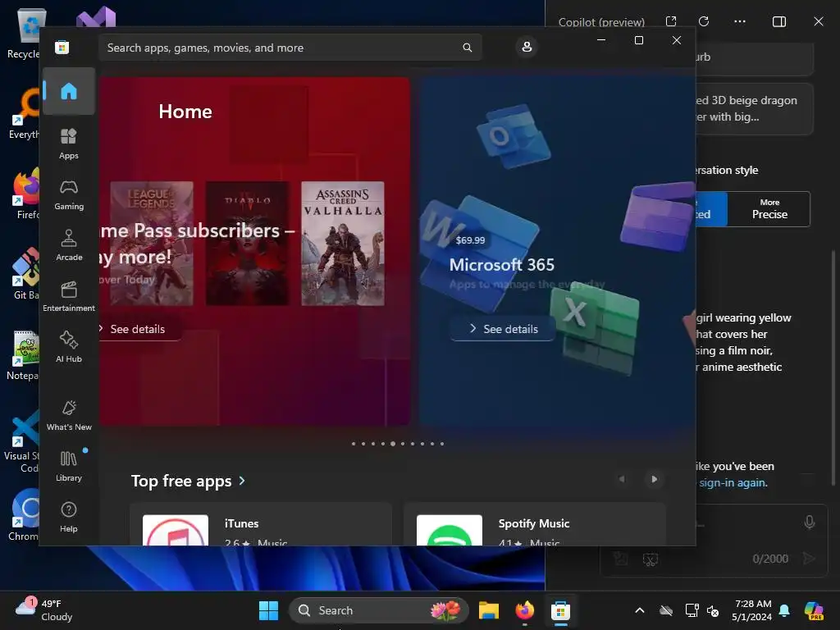Click into the Store search field
This screenshot has height=630, width=840.
tap(290, 48)
